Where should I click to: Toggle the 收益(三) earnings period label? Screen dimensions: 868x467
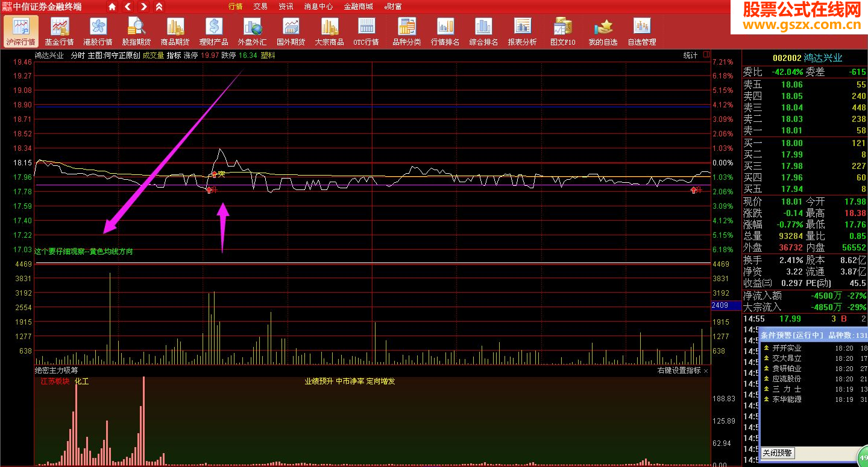(x=757, y=283)
